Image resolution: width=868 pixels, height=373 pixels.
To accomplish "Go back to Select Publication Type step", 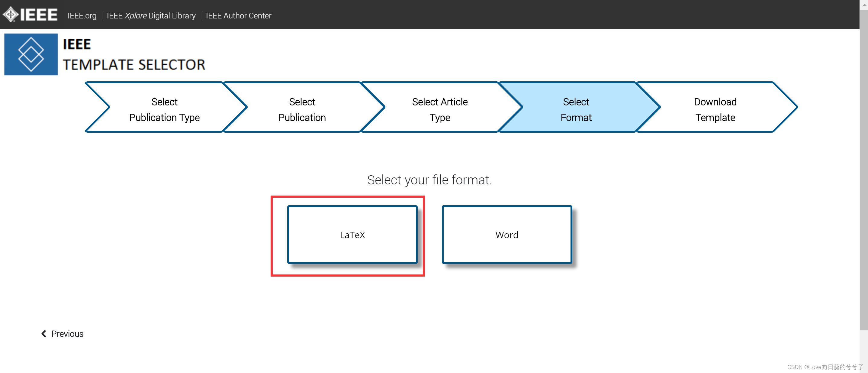I will [x=164, y=109].
